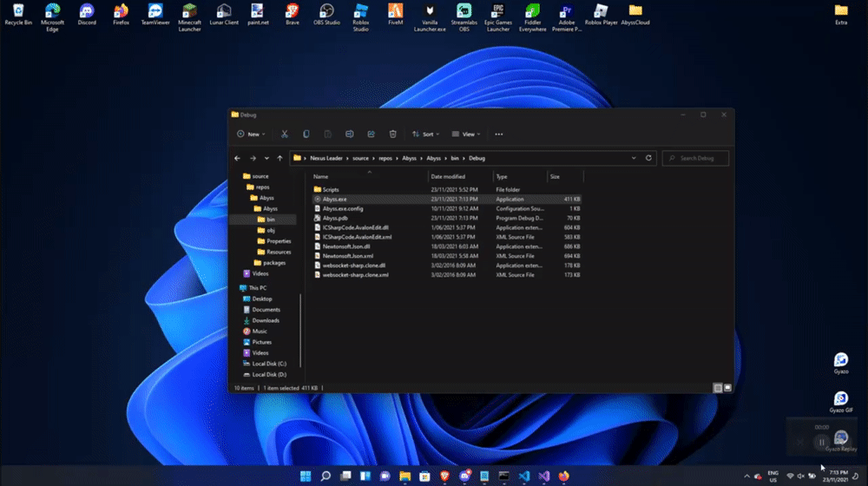This screenshot has height=486, width=868.
Task: Click the Copy icon in Explorer toolbar
Action: (306, 135)
